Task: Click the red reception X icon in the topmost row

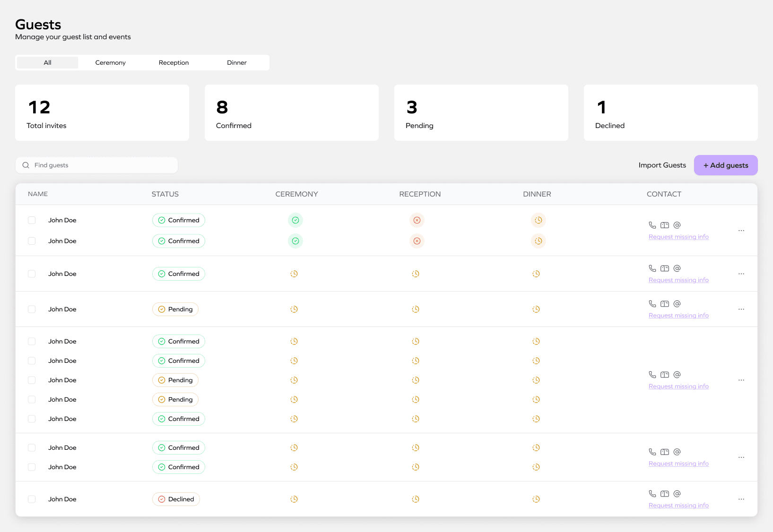Action: point(417,220)
